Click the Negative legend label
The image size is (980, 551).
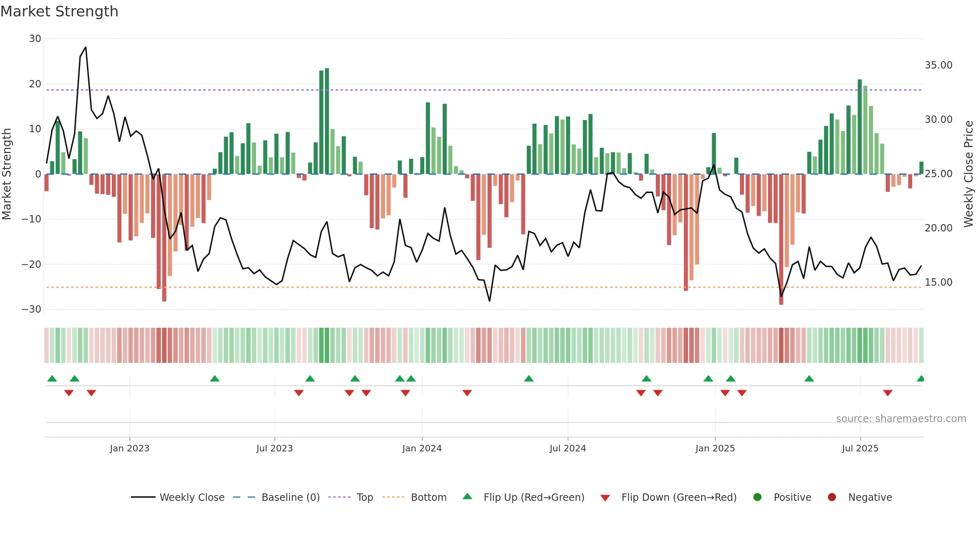tap(870, 497)
